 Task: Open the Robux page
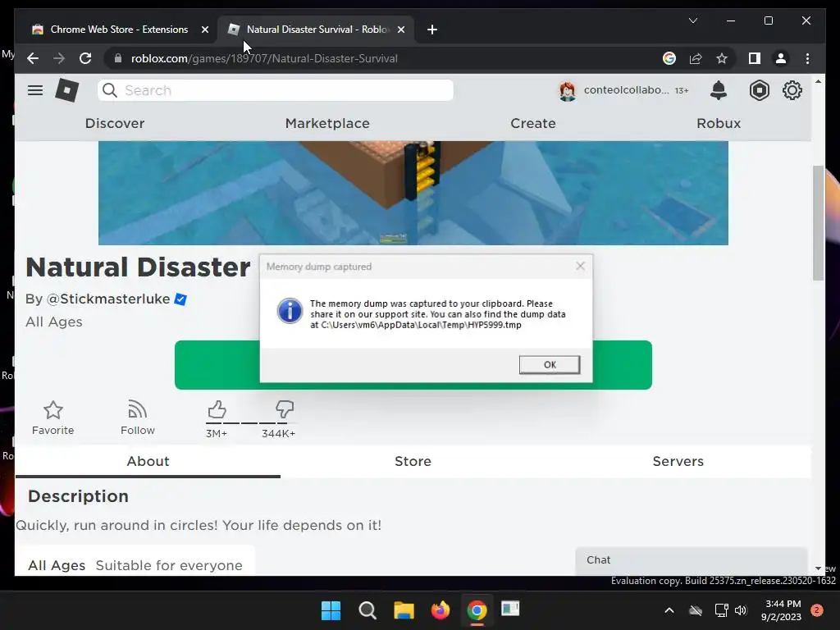tap(719, 123)
